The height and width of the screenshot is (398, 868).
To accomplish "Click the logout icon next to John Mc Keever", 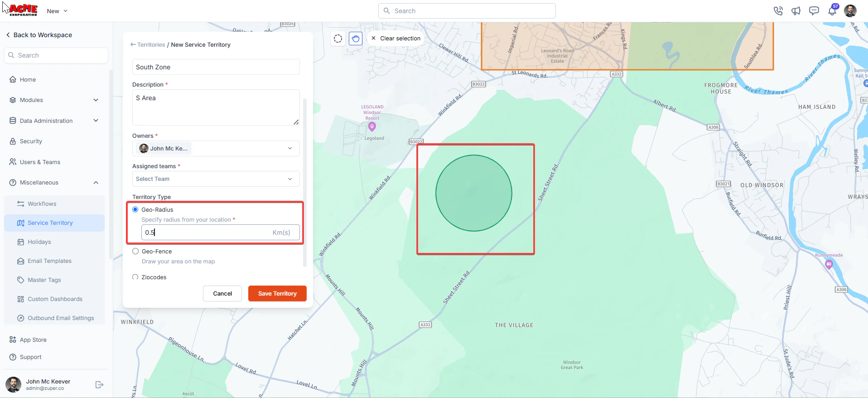I will pos(99,385).
